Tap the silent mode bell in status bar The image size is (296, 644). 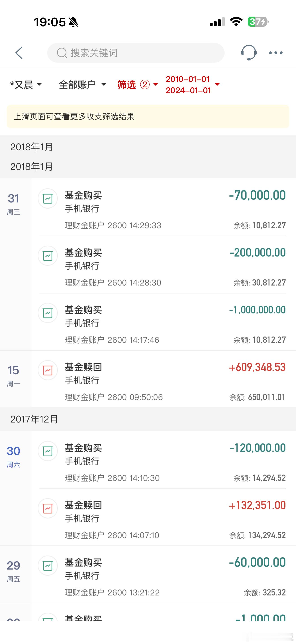pos(73,22)
